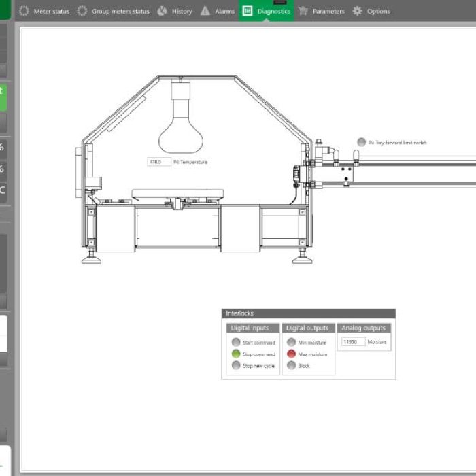Click the red Max moisture indicator
The width and height of the screenshot is (476, 476).
292,354
